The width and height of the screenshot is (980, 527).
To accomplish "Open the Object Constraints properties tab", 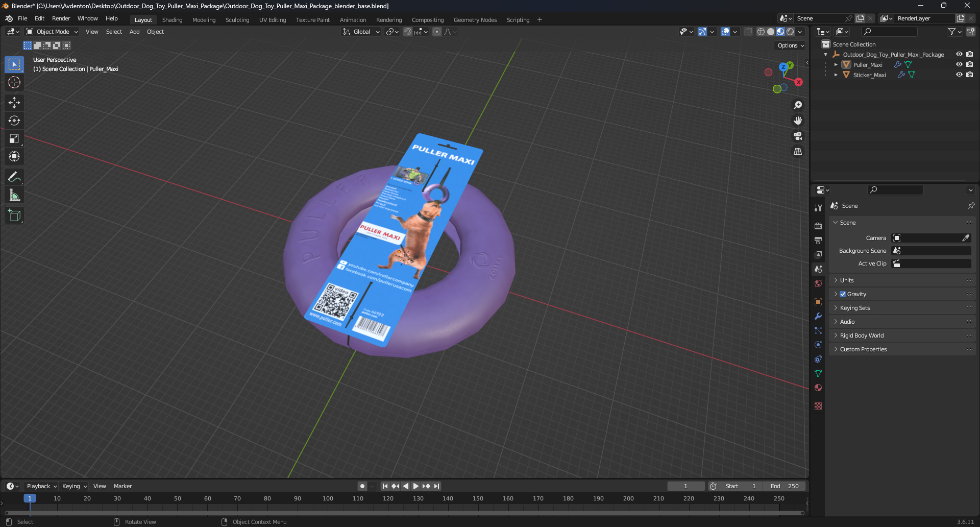I will pos(818,359).
